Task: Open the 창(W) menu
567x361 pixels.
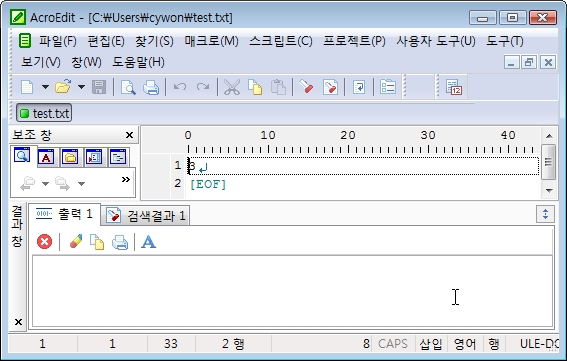Action: coord(86,62)
